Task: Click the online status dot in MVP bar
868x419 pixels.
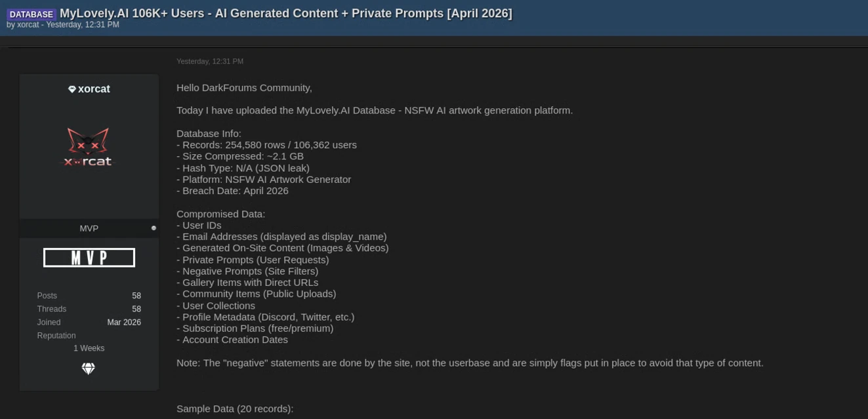Action: tap(154, 228)
